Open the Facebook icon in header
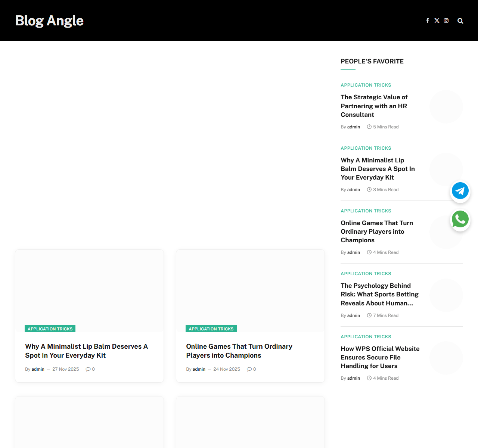 tap(428, 21)
